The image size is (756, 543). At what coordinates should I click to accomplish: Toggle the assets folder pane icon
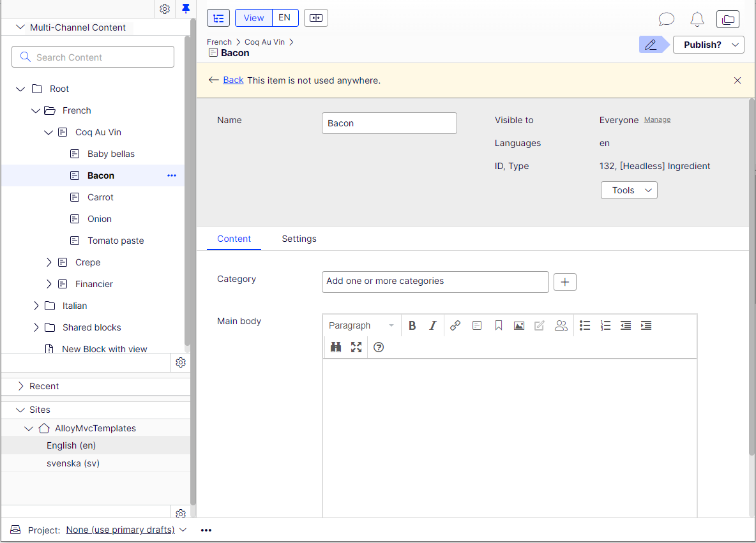pos(727,19)
